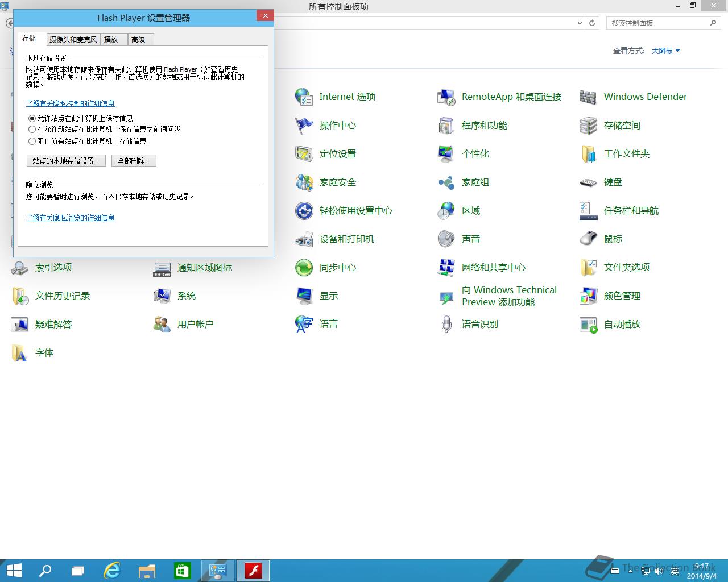Open taskbar search magnifier
Screen dimensions: 728x582
tap(45, 571)
